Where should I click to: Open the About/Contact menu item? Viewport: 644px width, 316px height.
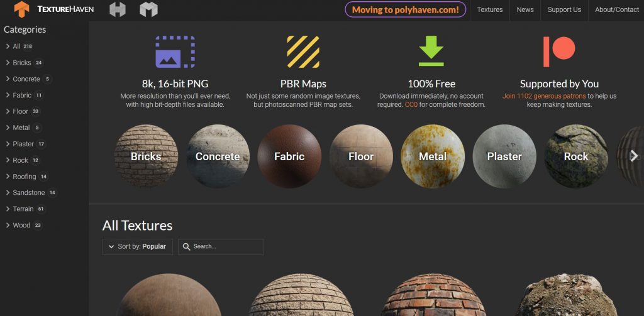tap(616, 10)
